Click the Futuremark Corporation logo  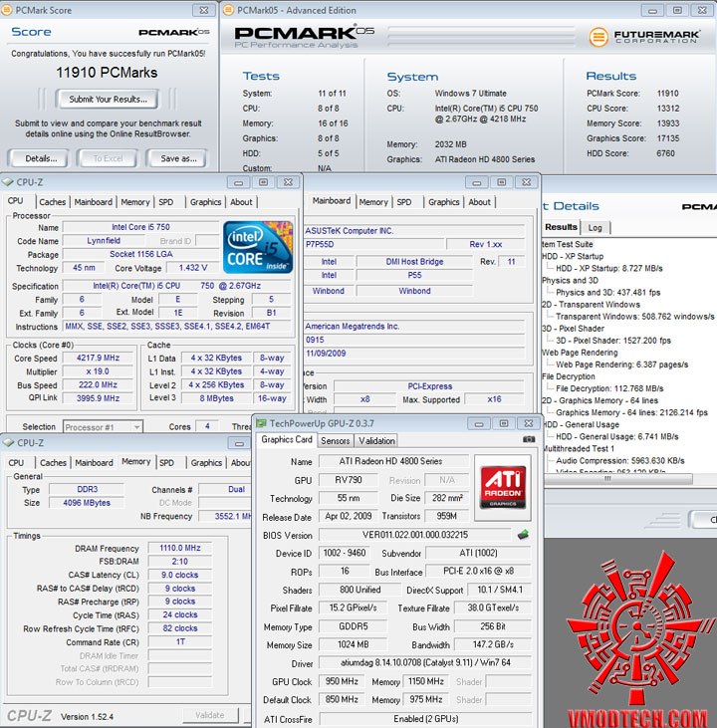click(645, 36)
